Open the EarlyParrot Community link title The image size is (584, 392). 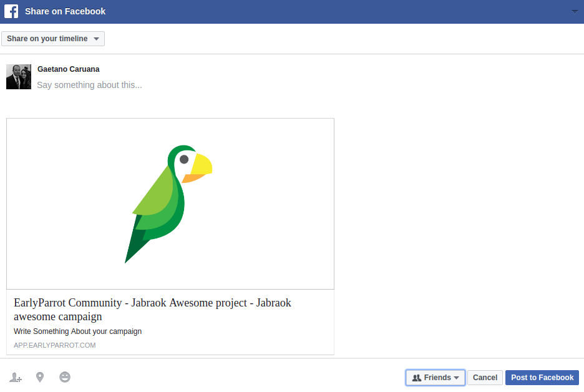point(152,309)
